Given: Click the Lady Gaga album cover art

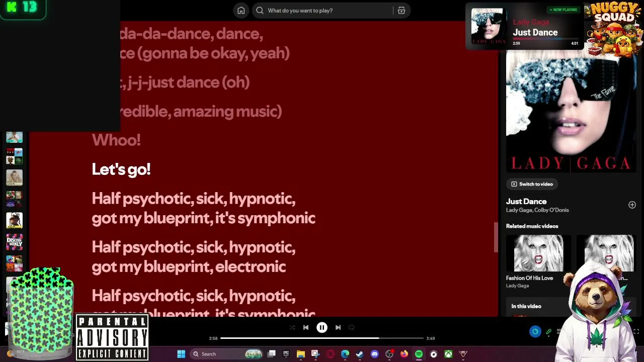Looking at the screenshot, I should click(x=571, y=112).
